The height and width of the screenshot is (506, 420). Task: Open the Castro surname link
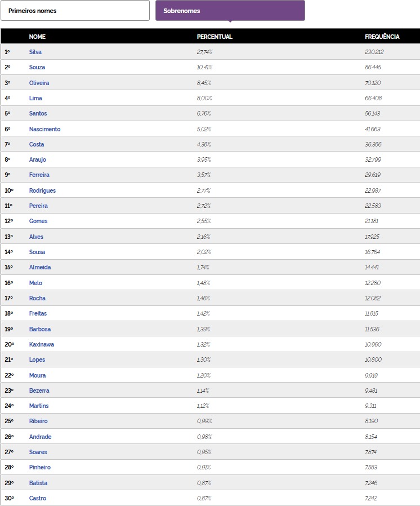pyautogui.click(x=38, y=498)
